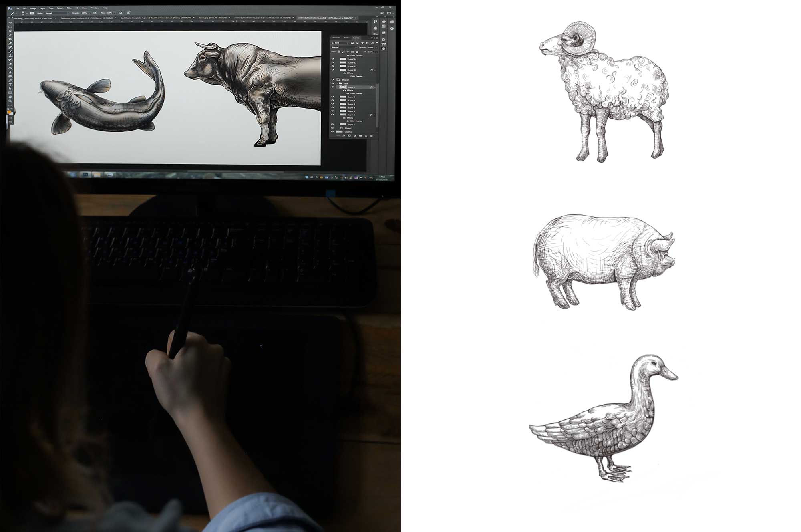Switch to Certificate-template document tab
The image size is (801, 532).
coord(156,18)
